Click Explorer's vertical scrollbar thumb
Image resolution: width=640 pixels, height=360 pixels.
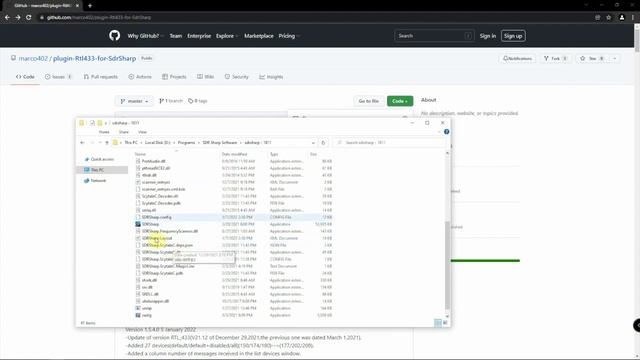447,265
